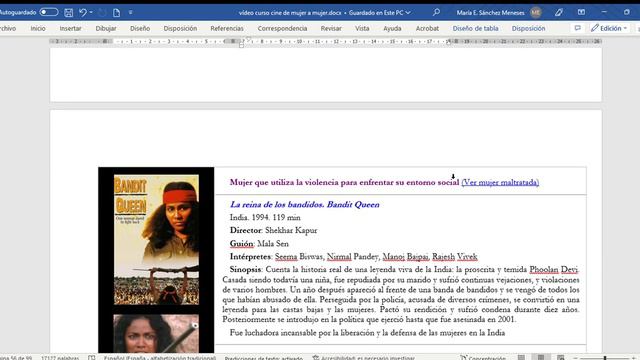
Task: Open the Undo history dropdown arrow
Action: tap(91, 13)
